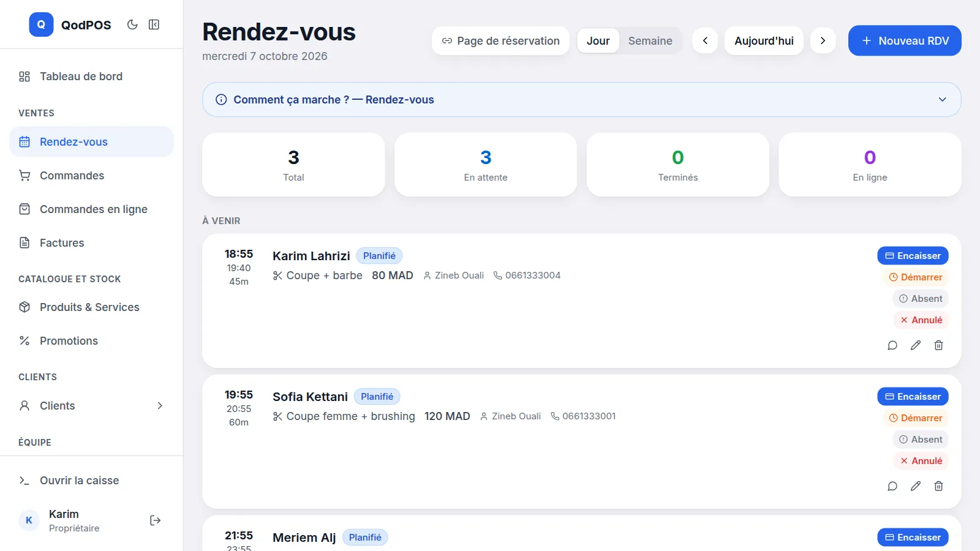This screenshot has height=551, width=980.
Task: Open Page de réservation link
Action: pyautogui.click(x=500, y=41)
